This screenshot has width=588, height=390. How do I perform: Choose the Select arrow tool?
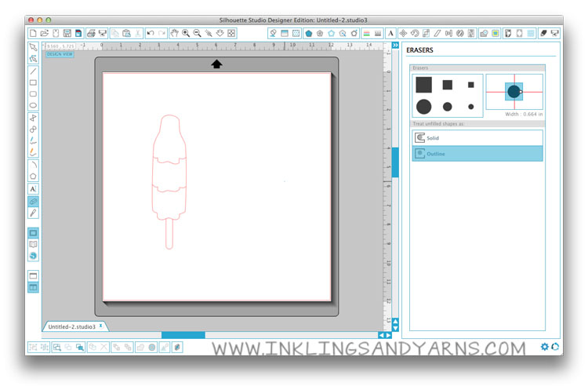coord(33,47)
